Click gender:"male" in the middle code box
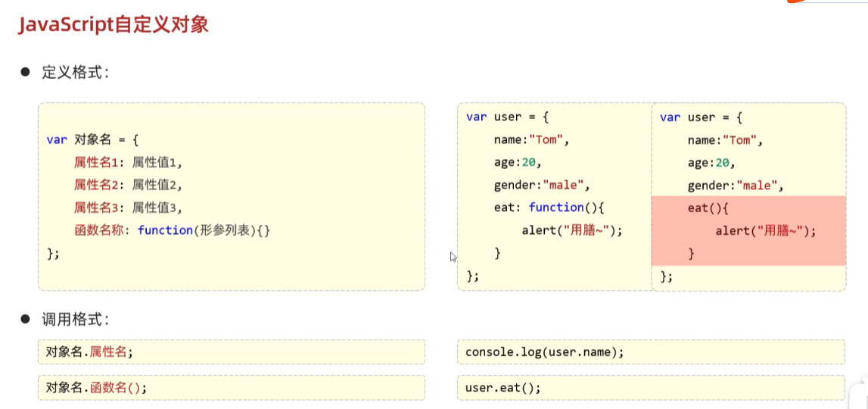This screenshot has height=409, width=868. [x=541, y=185]
